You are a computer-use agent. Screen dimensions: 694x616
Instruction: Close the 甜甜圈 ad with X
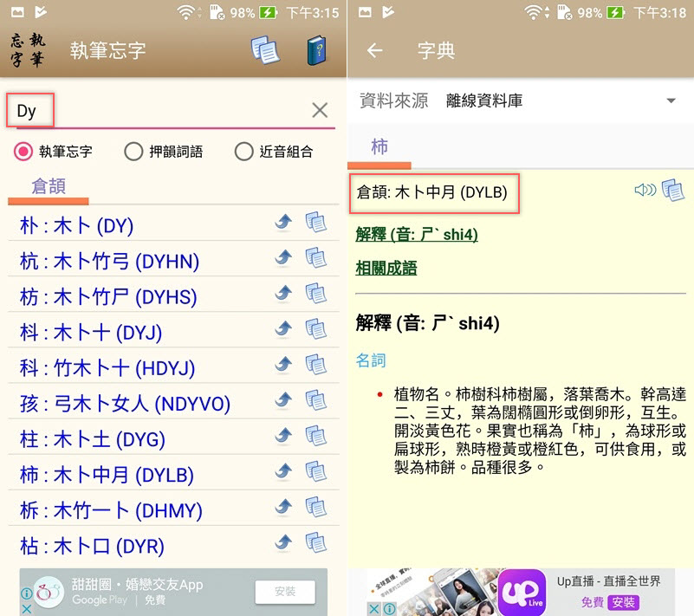(x=27, y=609)
